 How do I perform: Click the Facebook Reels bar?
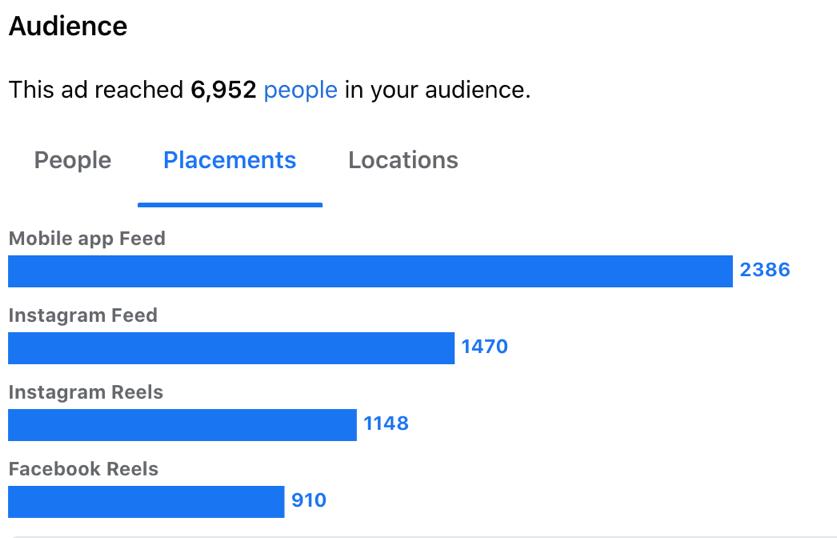point(146,502)
